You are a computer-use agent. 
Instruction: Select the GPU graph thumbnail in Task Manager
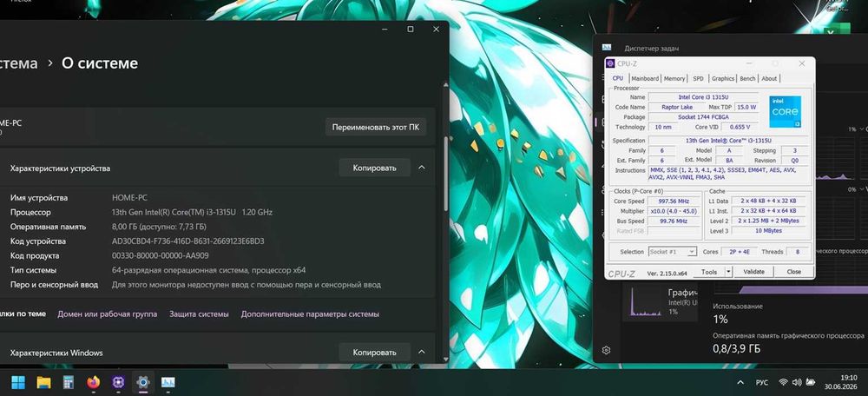pyautogui.click(x=646, y=301)
